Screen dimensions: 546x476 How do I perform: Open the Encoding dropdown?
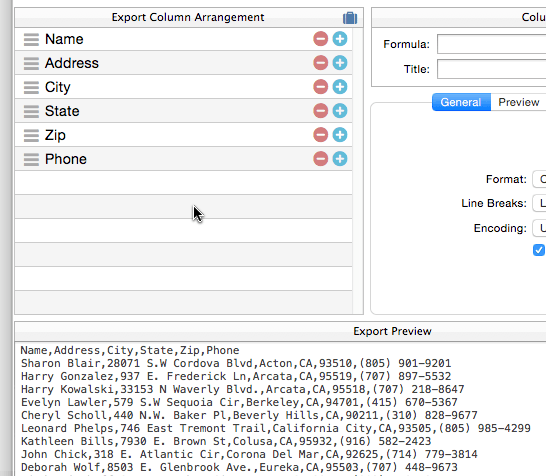[539, 228]
